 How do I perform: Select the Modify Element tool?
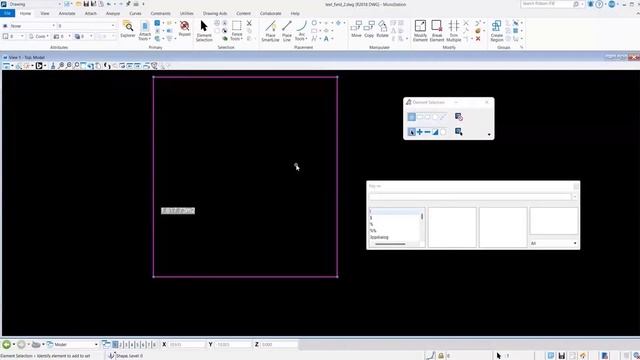coord(420,31)
